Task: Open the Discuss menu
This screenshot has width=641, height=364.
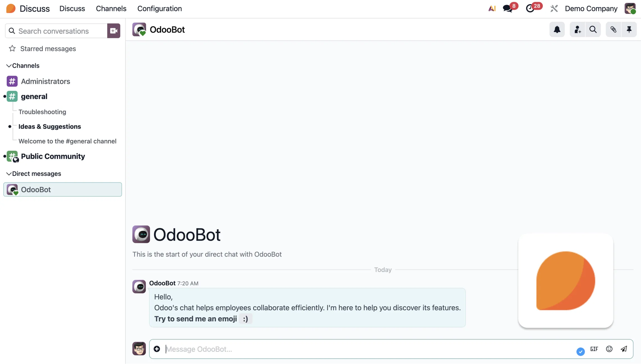Action: 72,9
